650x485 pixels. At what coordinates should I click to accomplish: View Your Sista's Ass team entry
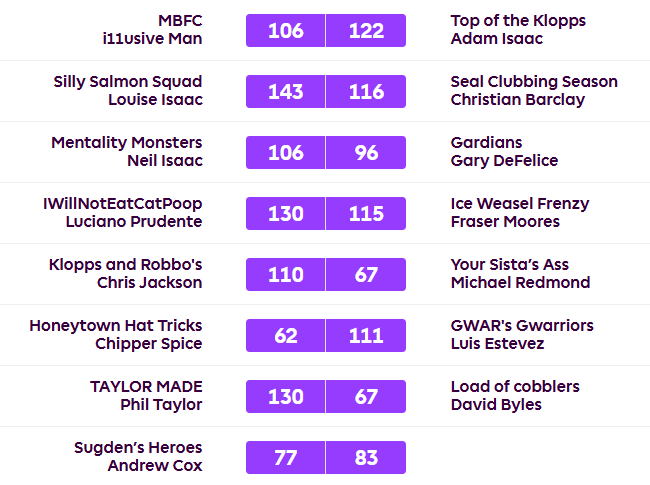click(510, 265)
